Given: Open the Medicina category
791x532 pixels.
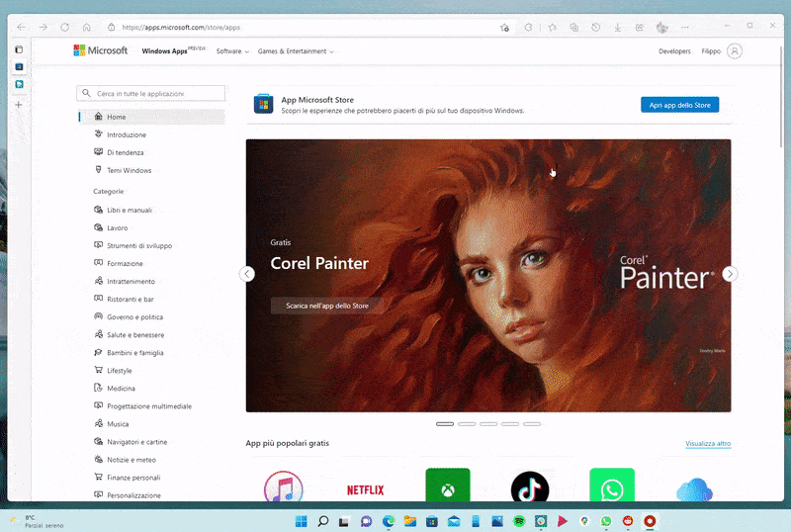Looking at the screenshot, I should point(115,389).
